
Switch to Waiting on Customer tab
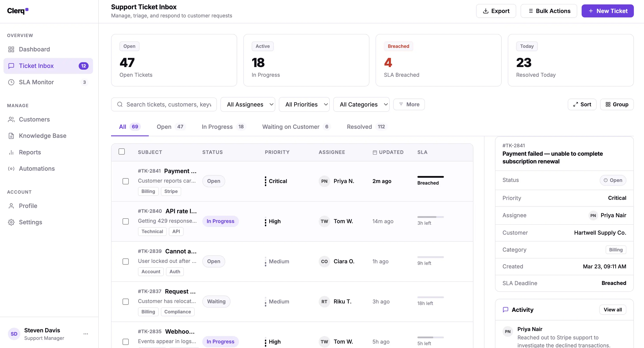[296, 127]
